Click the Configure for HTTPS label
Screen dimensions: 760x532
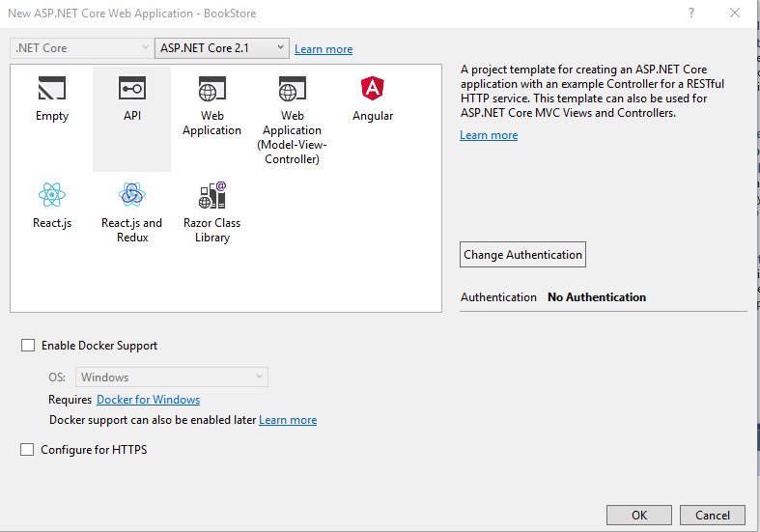pos(94,450)
